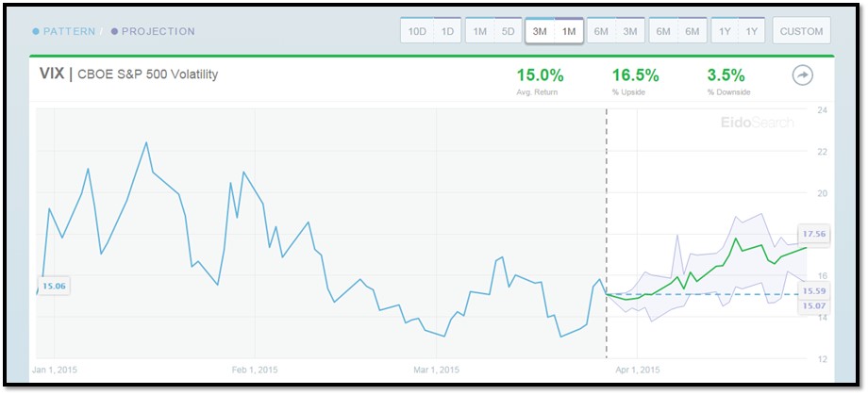Click the Jan 1, 2015 axis label
Viewport: 868px width, 395px height.
pos(56,369)
